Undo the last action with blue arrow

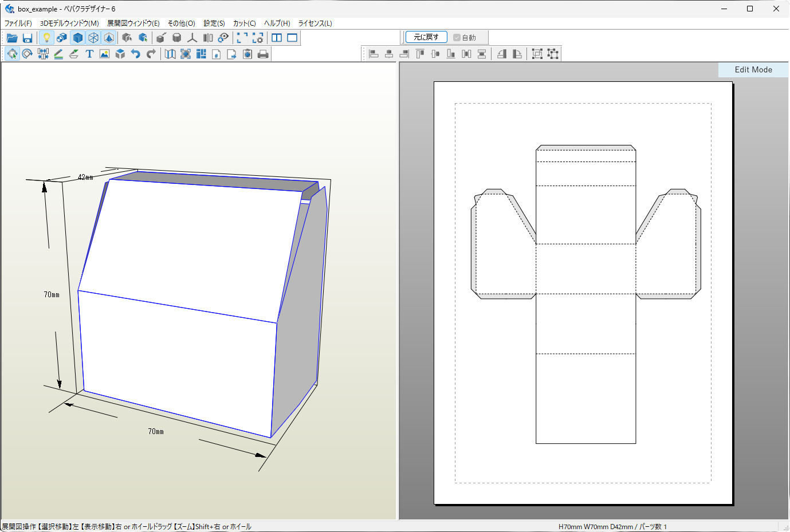tap(136, 54)
